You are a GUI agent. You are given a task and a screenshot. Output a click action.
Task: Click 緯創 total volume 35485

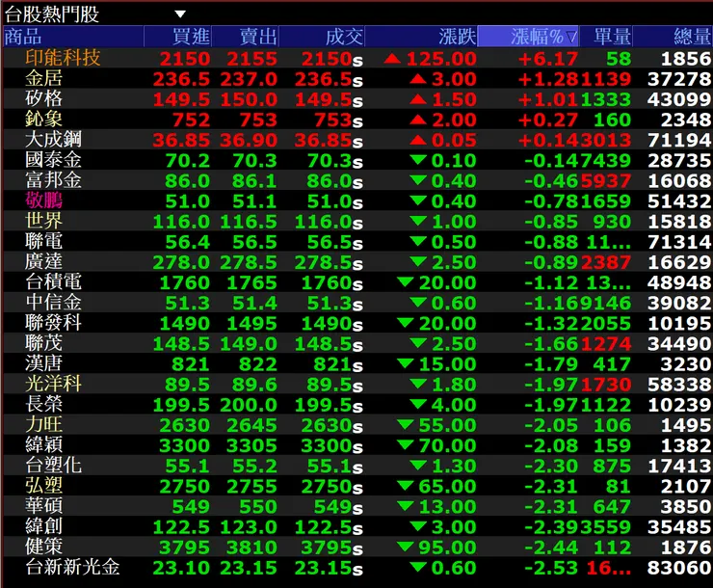click(679, 527)
